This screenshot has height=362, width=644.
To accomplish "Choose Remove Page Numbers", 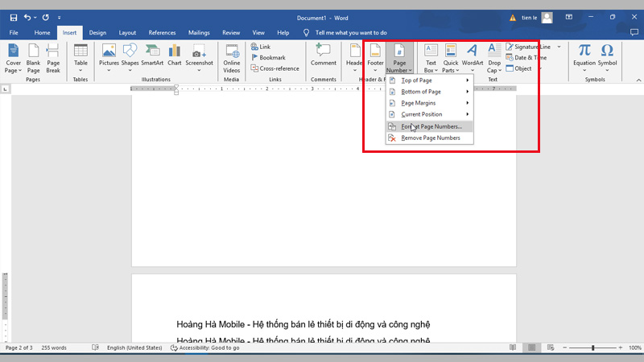I will pyautogui.click(x=431, y=138).
